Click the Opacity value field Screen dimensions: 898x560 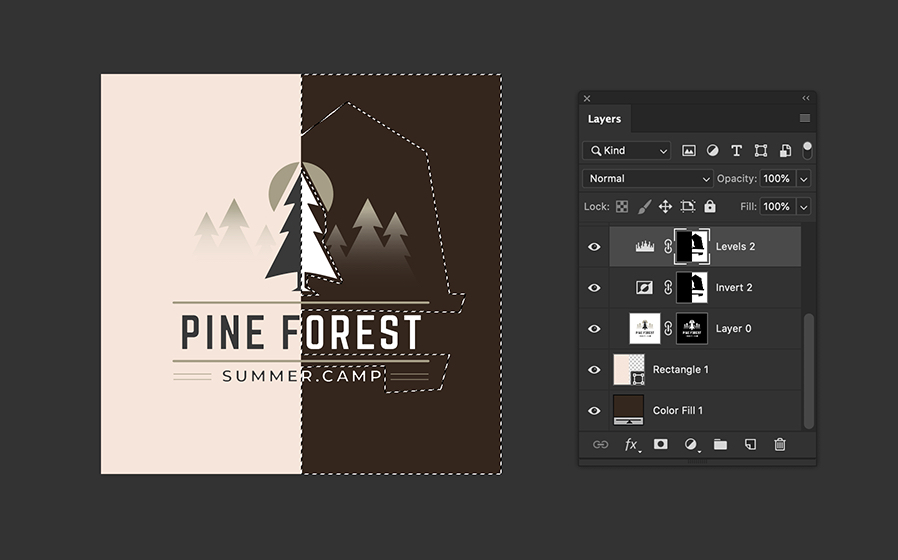point(777,179)
